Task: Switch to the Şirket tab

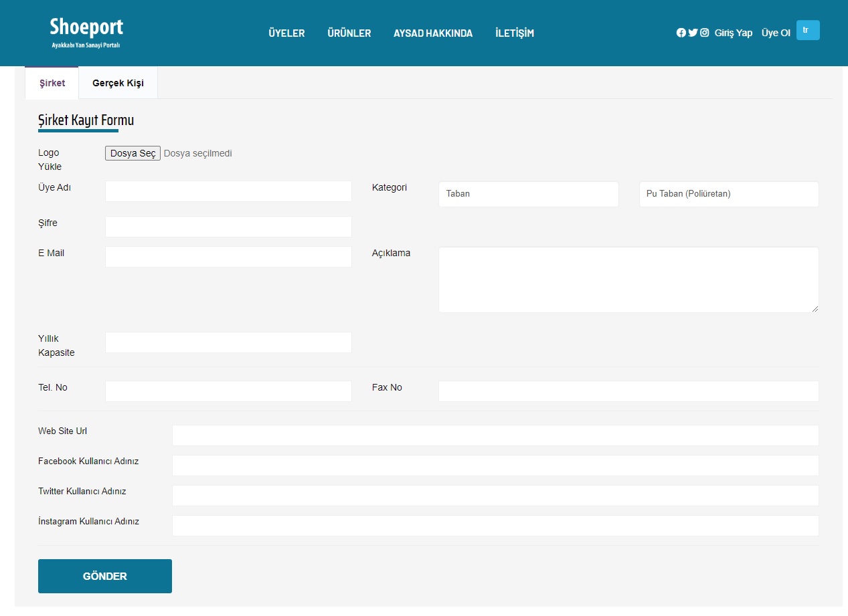Action: pyautogui.click(x=52, y=83)
